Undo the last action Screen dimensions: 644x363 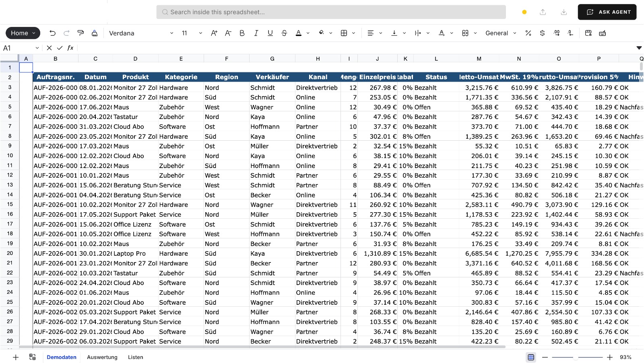click(x=52, y=33)
